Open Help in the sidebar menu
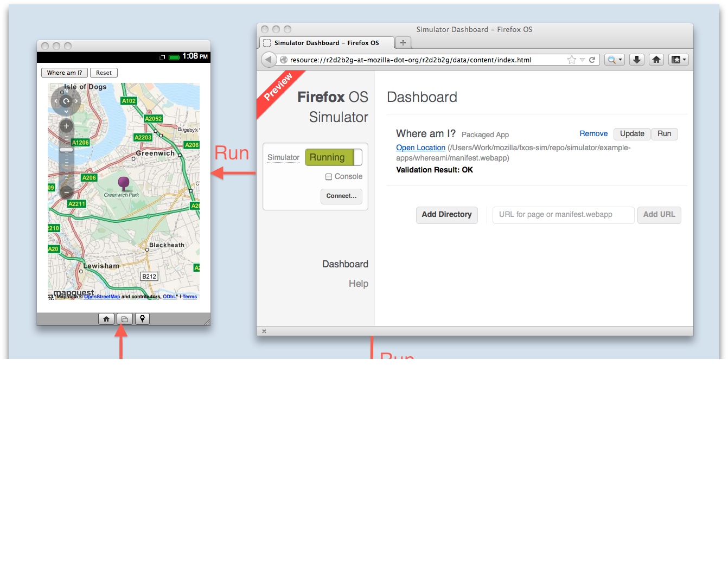The image size is (728, 577). (358, 284)
